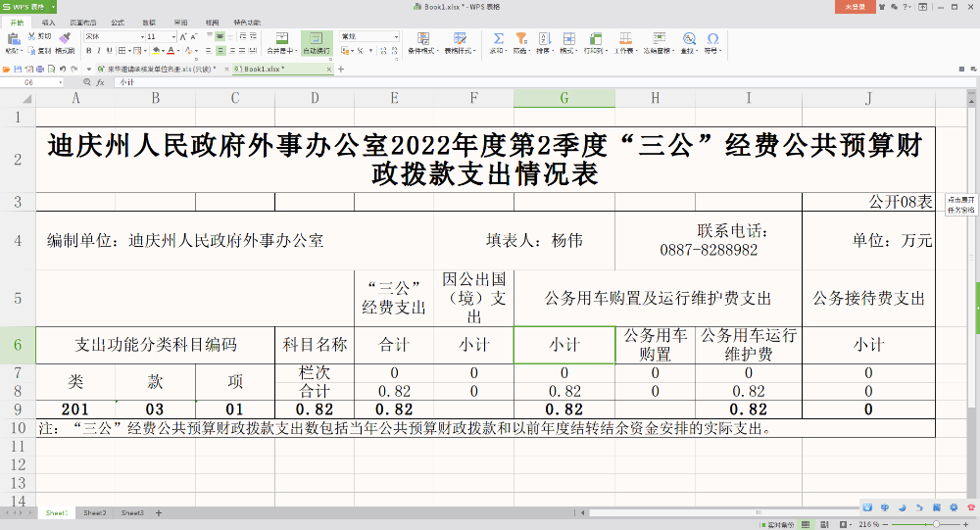Insert a symbol with the Omega icon
The height and width of the screenshot is (530, 980).
712,38
